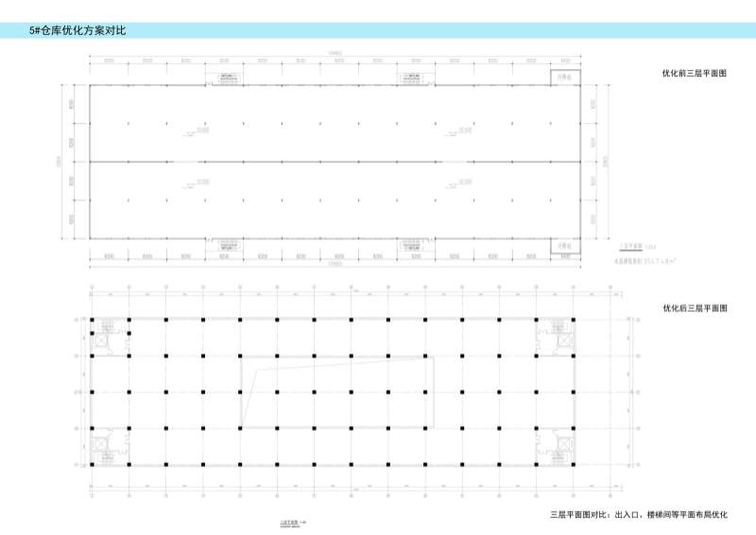756x535 pixels.
Task: Click the central dividing wall of upper plan
Action: pos(335,162)
